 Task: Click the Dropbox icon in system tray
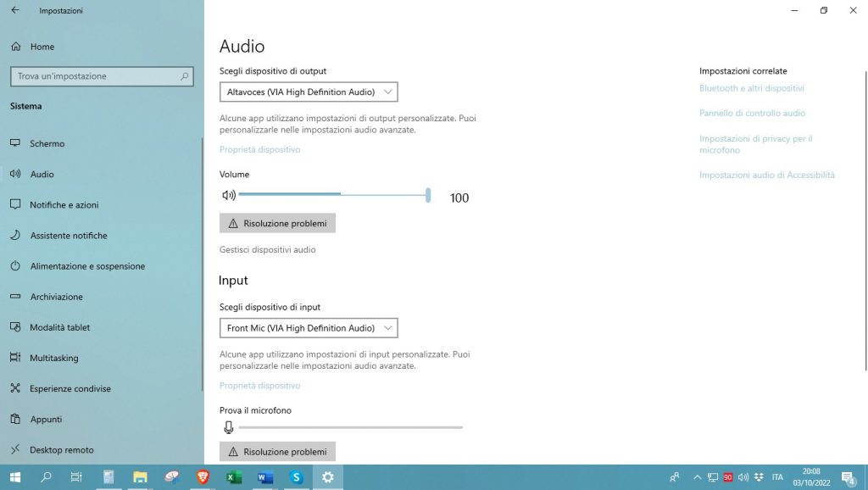(759, 477)
